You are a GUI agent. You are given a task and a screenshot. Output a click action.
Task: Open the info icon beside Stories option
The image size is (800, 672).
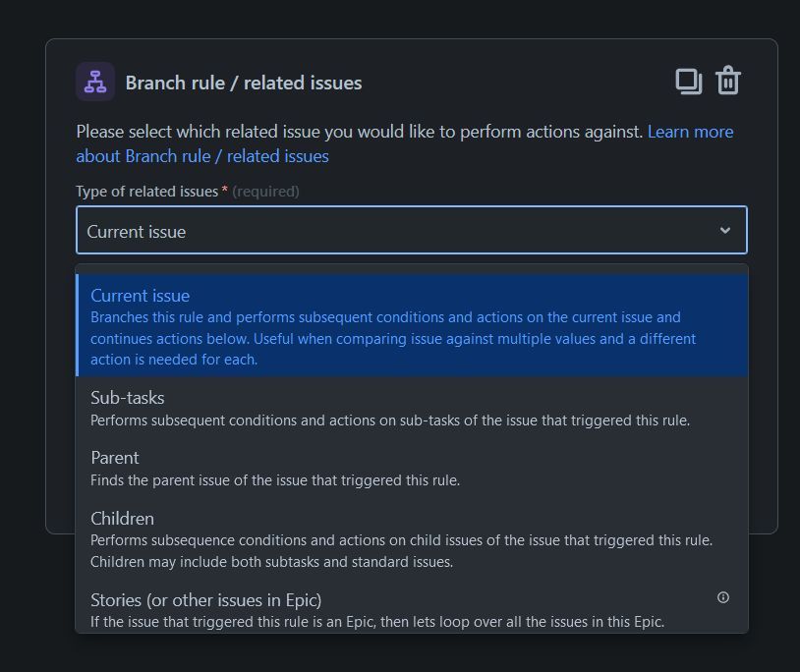point(723,597)
